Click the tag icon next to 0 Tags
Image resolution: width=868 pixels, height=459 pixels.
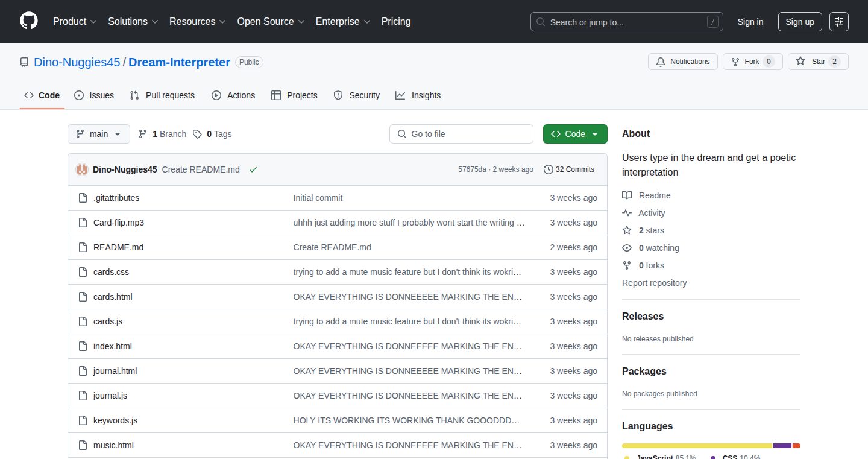(x=197, y=134)
